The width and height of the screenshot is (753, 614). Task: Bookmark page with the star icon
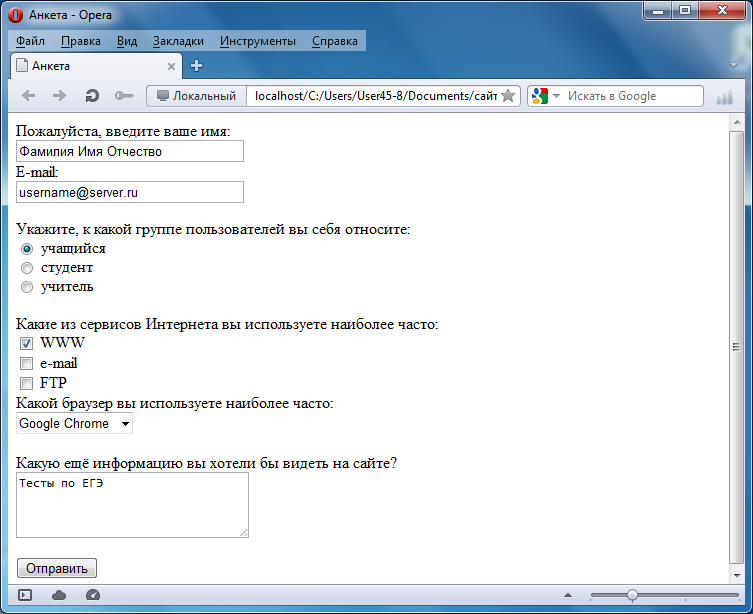pos(508,96)
